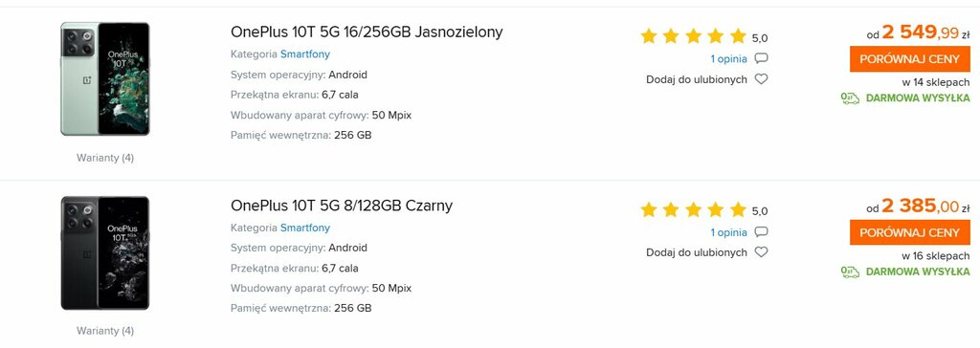Open green OnePlus 10T product thumbnail
This screenshot has width=980, height=348.
(x=105, y=78)
